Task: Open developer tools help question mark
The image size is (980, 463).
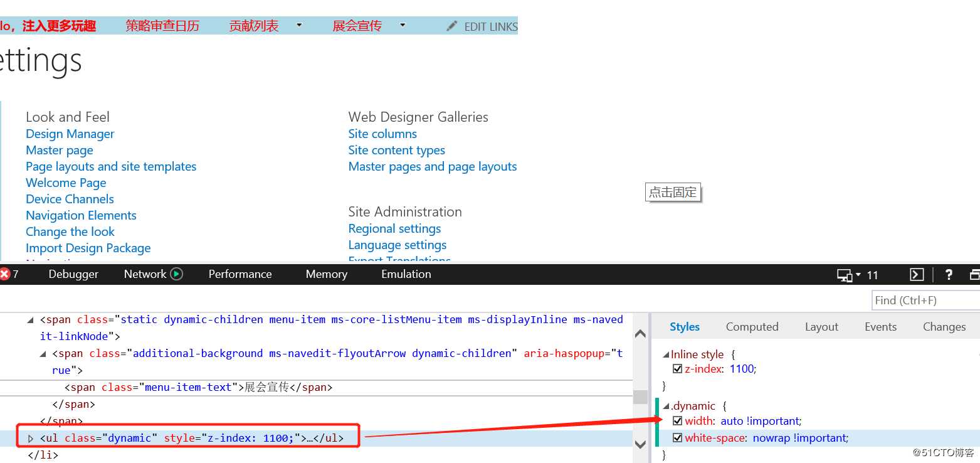Action: click(949, 274)
